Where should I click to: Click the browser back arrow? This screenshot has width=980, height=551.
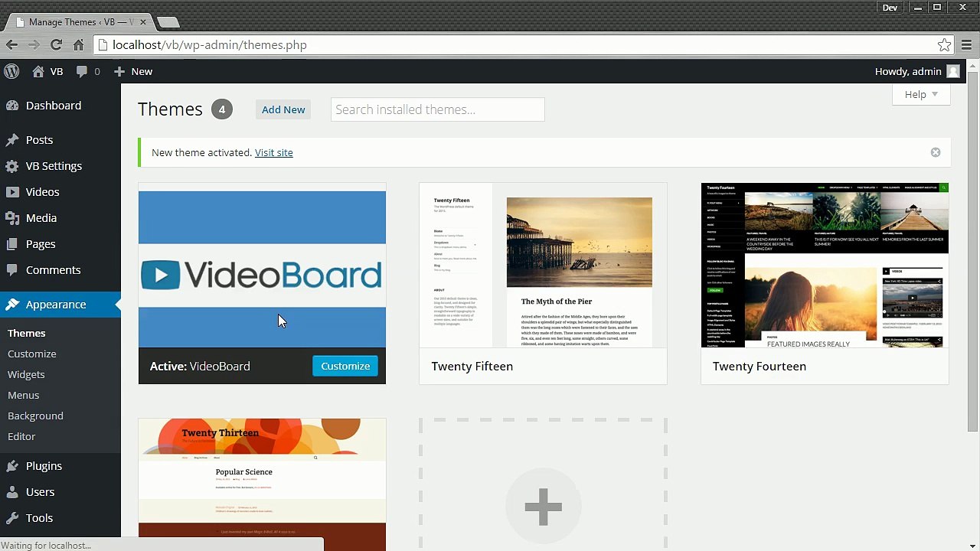(11, 45)
